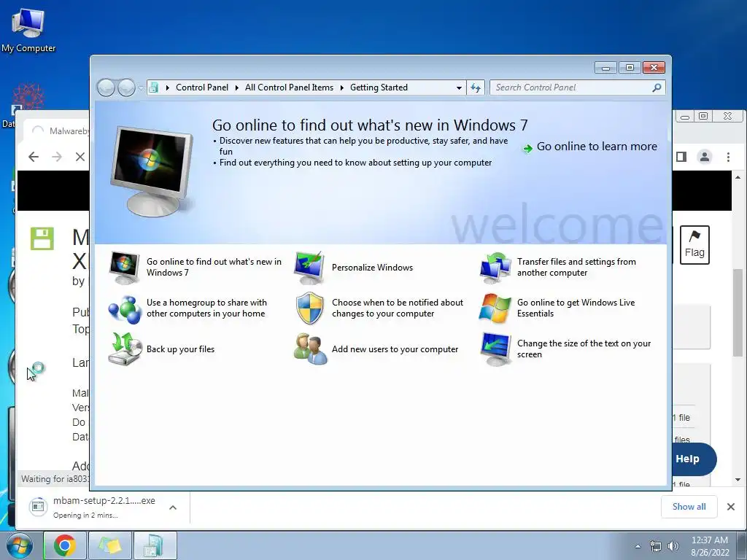Image resolution: width=747 pixels, height=560 pixels.
Task: Click the refresh button beside address bar
Action: pos(476,87)
